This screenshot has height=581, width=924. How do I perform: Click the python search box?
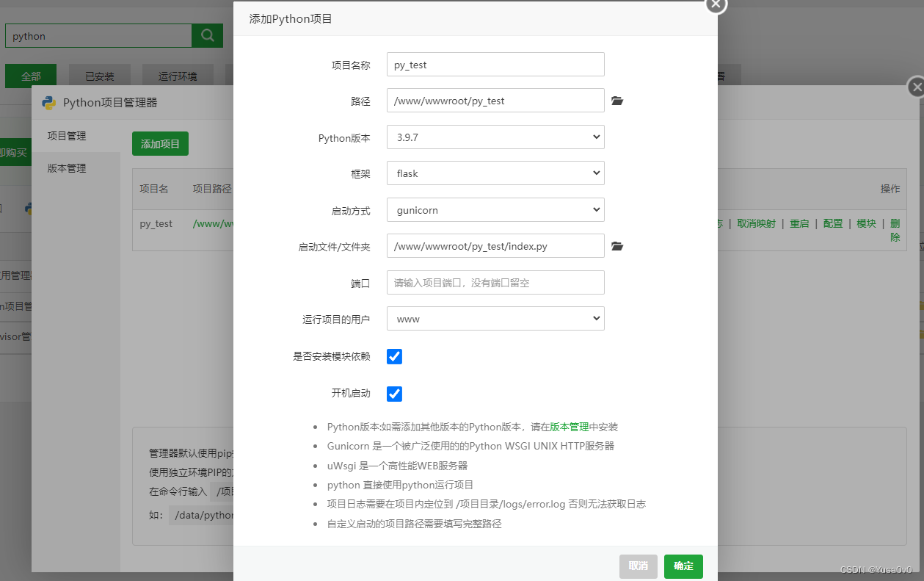pos(98,35)
